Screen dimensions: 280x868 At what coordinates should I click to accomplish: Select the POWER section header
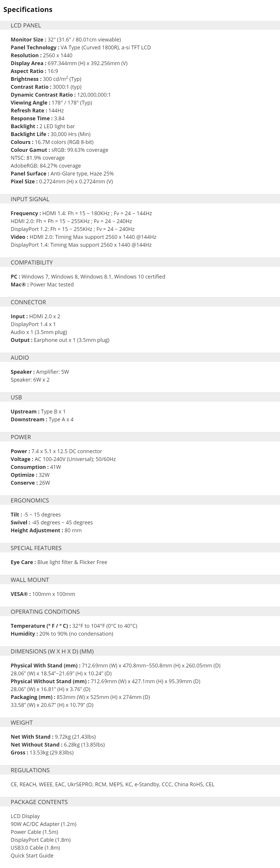click(140, 437)
